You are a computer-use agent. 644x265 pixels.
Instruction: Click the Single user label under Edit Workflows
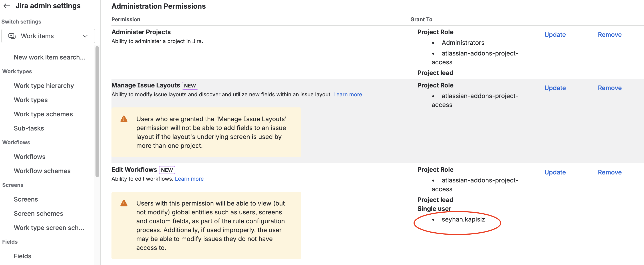coord(434,209)
